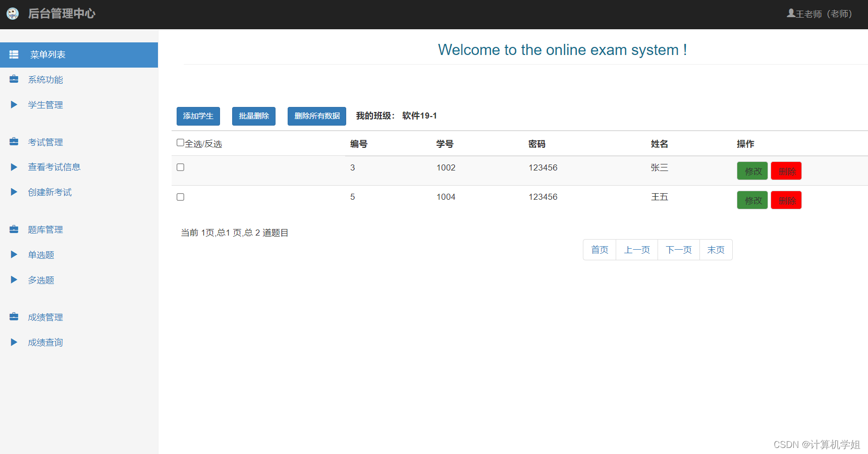Click the name 王五

[660, 197]
